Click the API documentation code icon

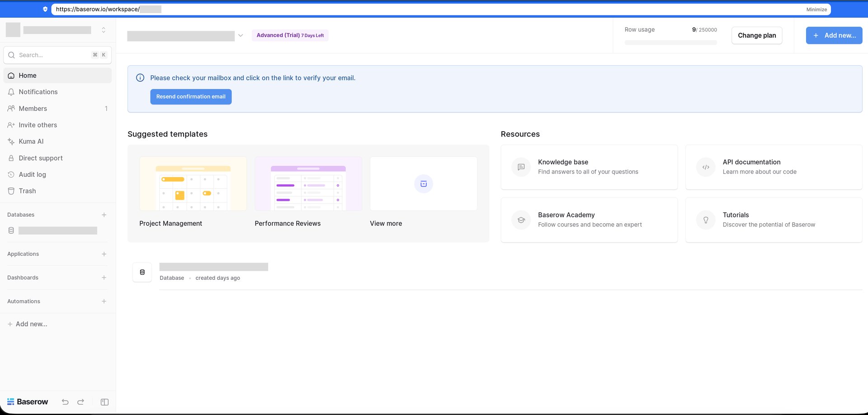pos(706,167)
